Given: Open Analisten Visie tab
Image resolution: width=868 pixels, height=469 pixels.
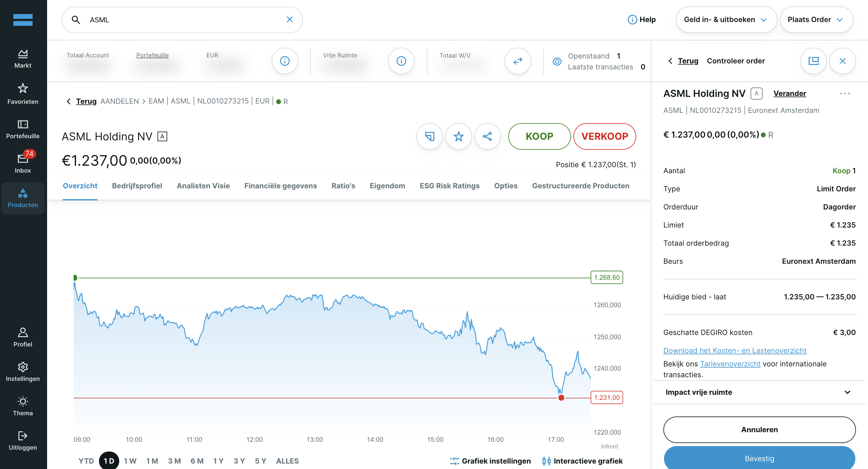Looking at the screenshot, I should click(203, 186).
